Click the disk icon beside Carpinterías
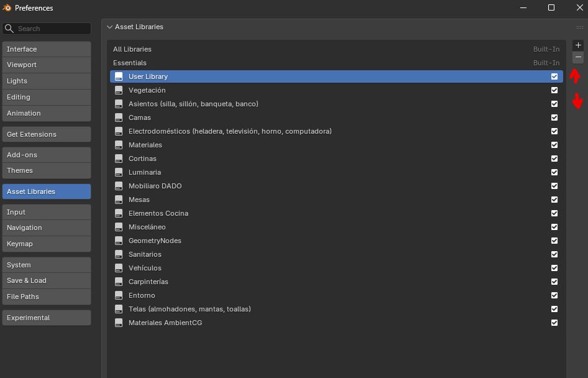 point(119,282)
